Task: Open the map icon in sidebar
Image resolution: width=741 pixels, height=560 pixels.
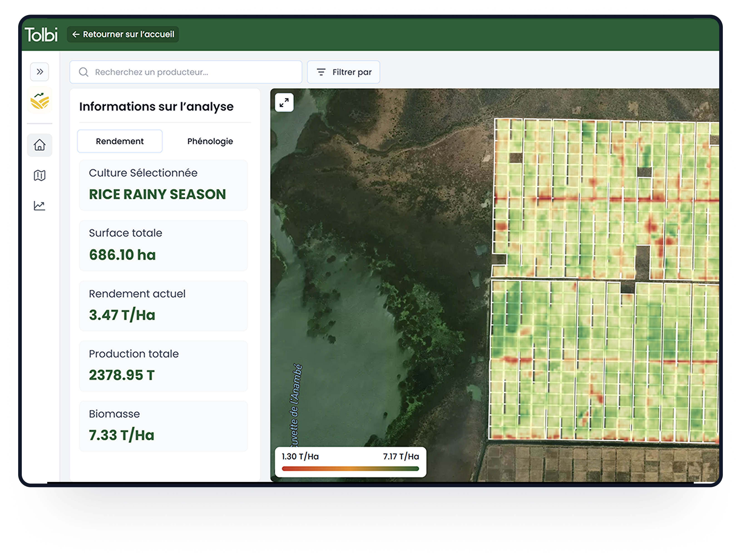Action: point(40,175)
